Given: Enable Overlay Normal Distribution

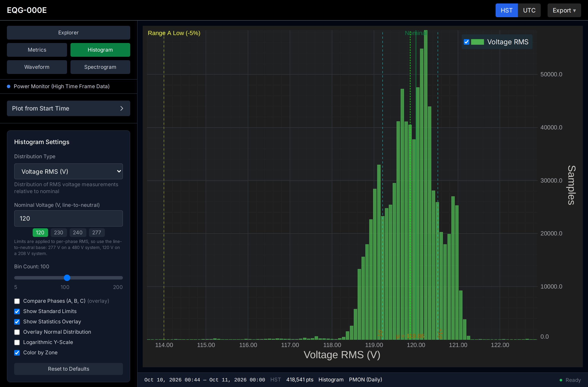Looking at the screenshot, I should [x=17, y=332].
